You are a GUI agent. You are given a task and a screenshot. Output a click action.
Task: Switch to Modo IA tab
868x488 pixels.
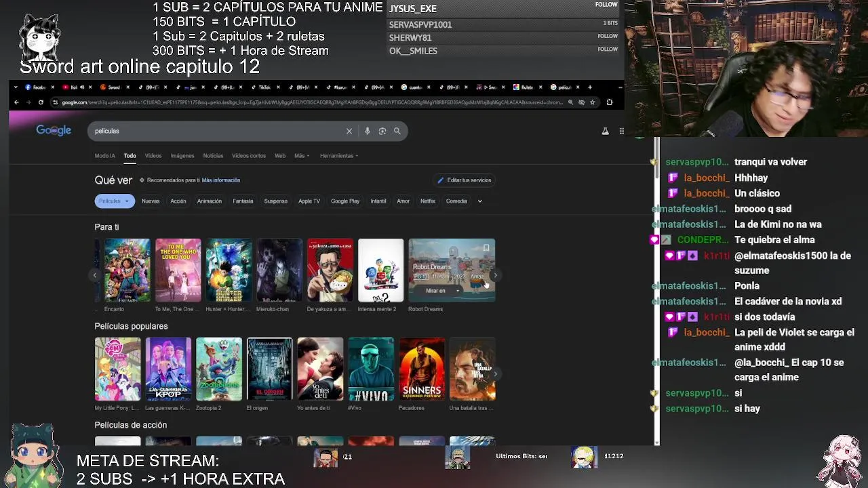click(x=104, y=156)
